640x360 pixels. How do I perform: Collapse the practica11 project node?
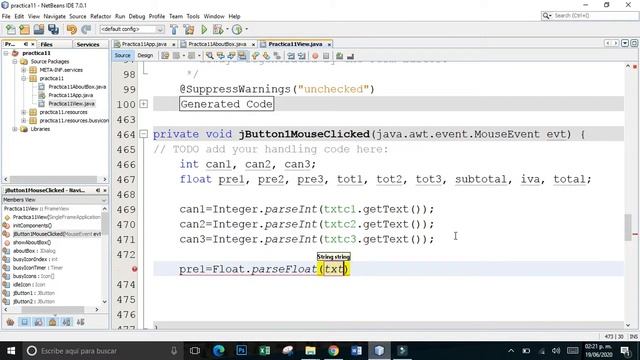pyautogui.click(x=6, y=53)
